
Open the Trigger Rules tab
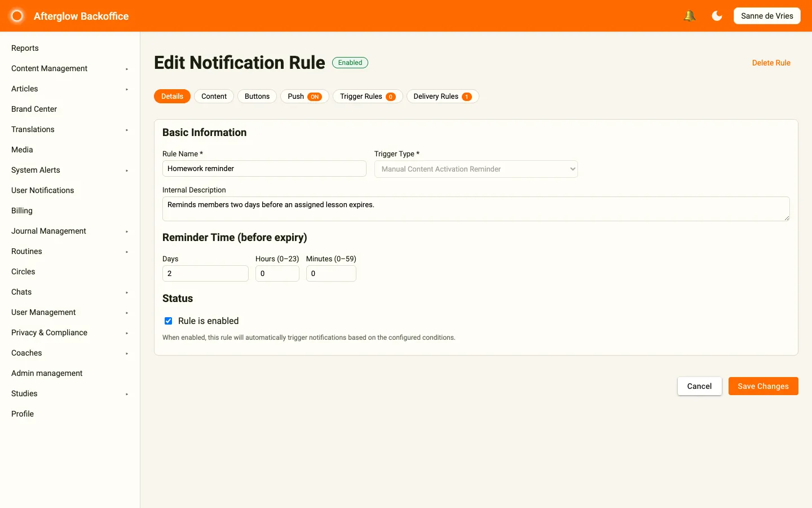click(x=368, y=97)
